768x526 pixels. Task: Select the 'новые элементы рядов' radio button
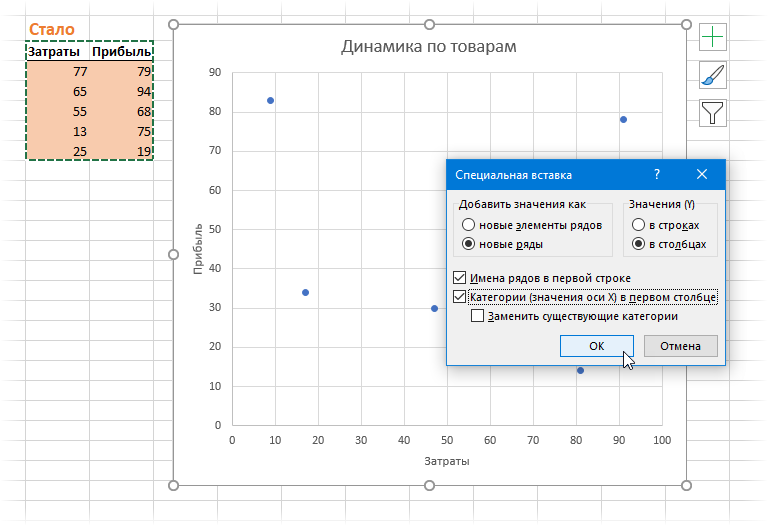coord(468,225)
